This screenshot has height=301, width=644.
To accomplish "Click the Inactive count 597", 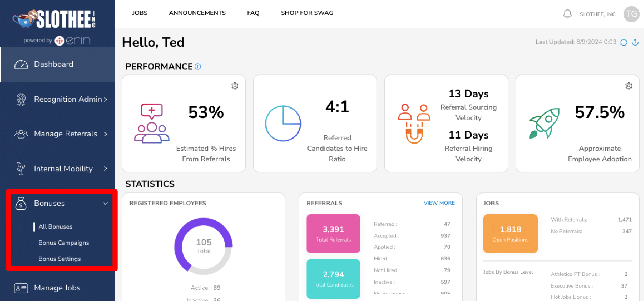I will [x=445, y=282].
